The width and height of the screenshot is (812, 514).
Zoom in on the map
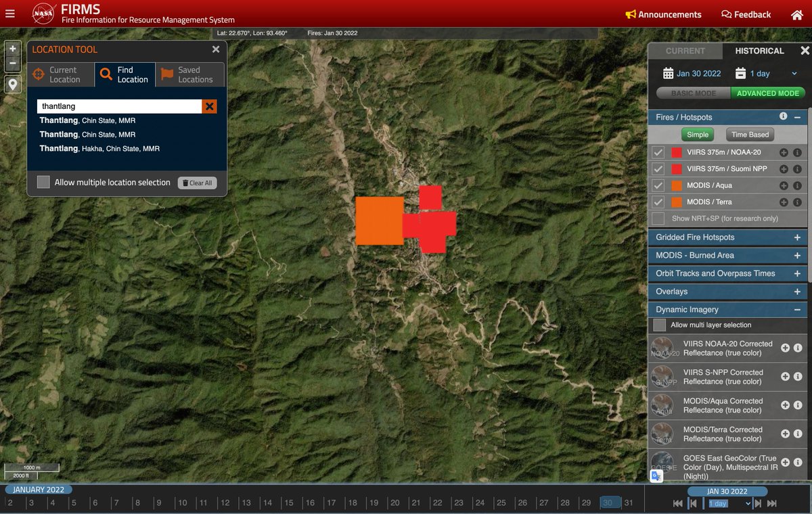[13, 49]
